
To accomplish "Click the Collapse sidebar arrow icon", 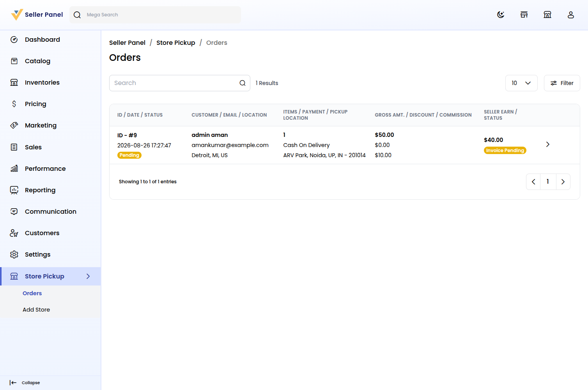I will pyautogui.click(x=13, y=383).
